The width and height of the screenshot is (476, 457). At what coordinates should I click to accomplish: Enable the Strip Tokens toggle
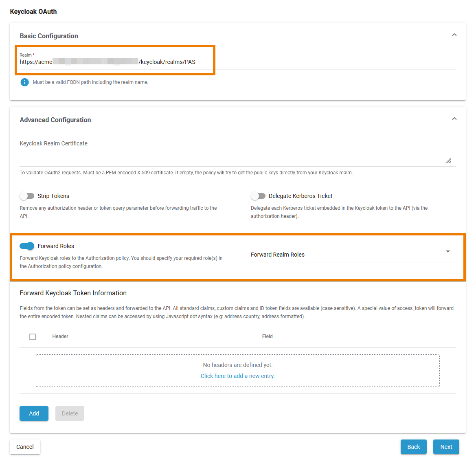tap(27, 196)
